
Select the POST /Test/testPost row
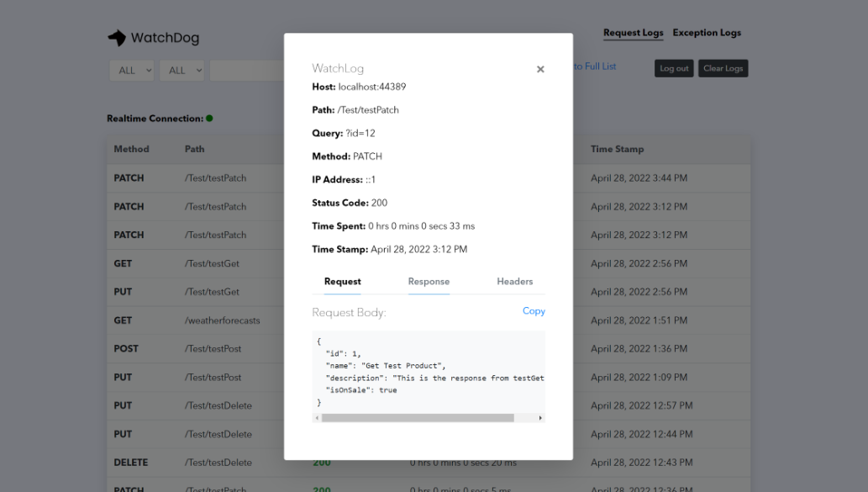(429, 348)
